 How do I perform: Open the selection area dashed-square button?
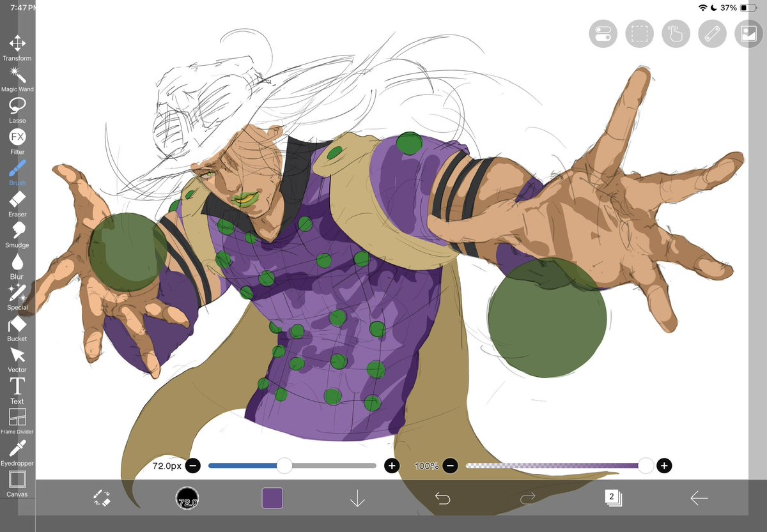point(639,34)
